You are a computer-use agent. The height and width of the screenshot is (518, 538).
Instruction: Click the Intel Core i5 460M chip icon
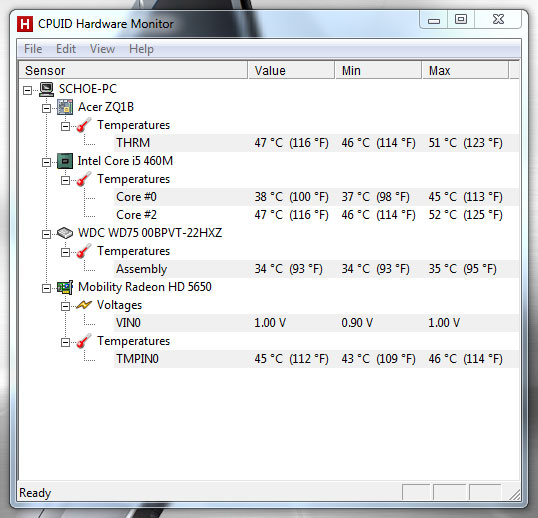click(x=65, y=161)
